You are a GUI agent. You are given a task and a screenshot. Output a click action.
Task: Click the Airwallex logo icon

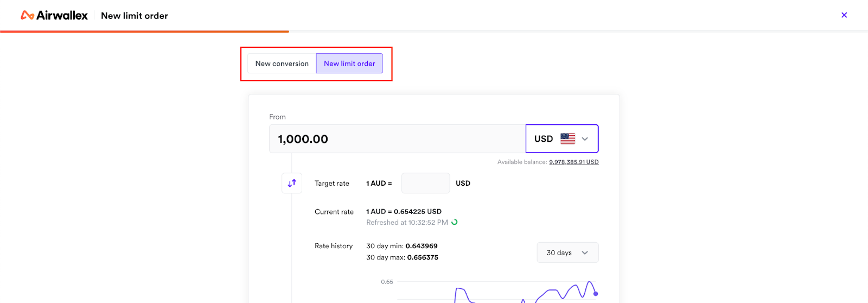coord(27,16)
